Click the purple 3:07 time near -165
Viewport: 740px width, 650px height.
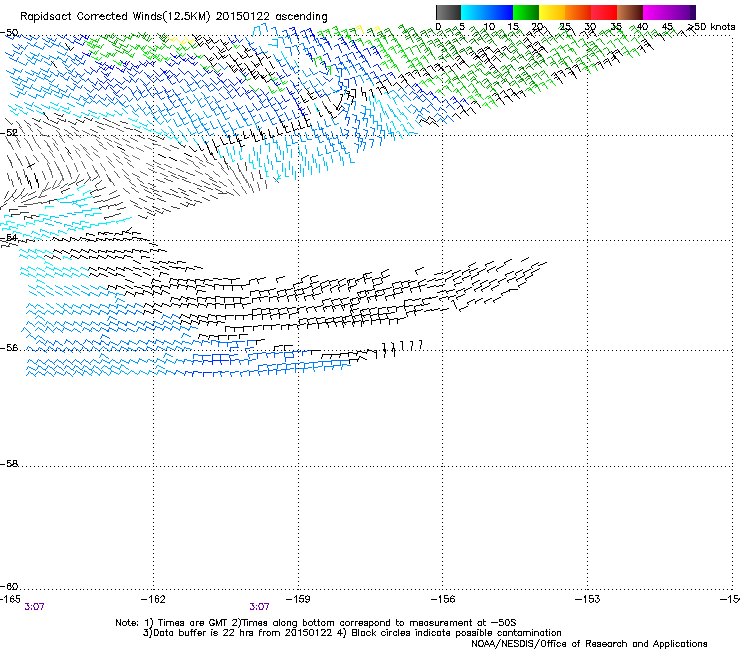pos(34,607)
